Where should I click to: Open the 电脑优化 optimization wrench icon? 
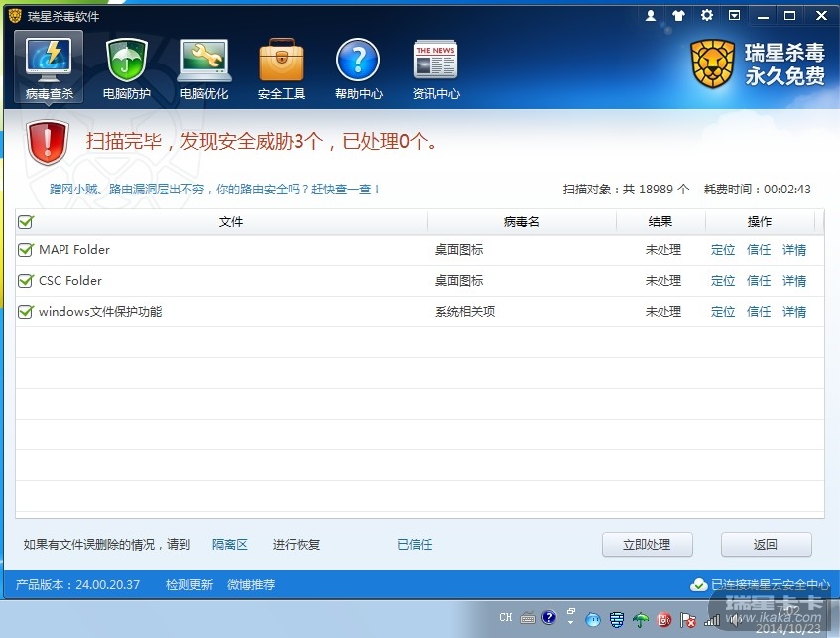pos(204,67)
